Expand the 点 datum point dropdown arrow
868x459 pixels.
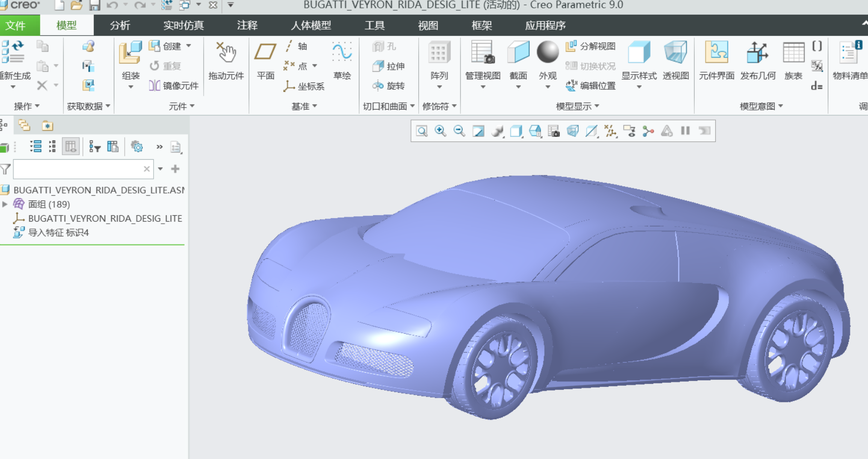315,66
